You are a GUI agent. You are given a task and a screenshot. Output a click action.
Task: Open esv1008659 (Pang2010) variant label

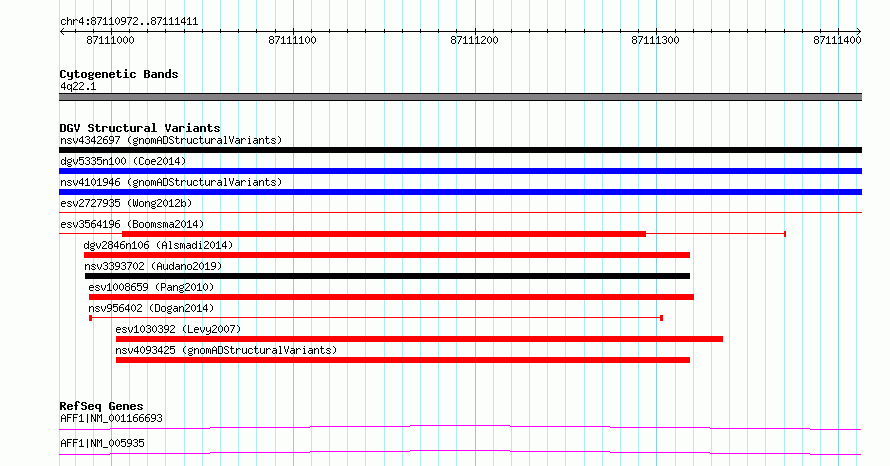pyautogui.click(x=151, y=287)
